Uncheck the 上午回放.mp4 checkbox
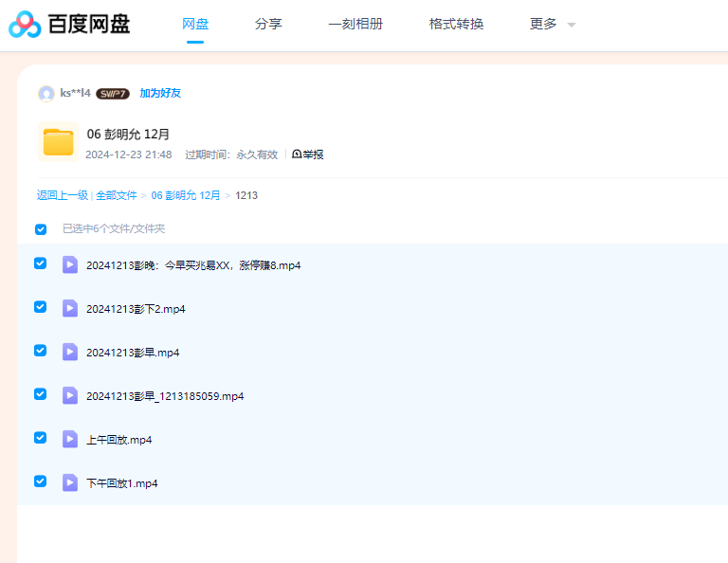This screenshot has height=563, width=728. click(x=41, y=438)
